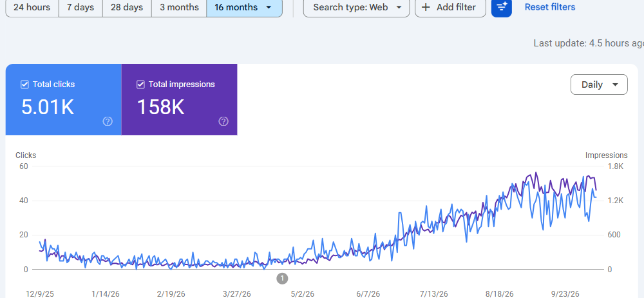Click the 2/19/26 date axis label

[171, 294]
